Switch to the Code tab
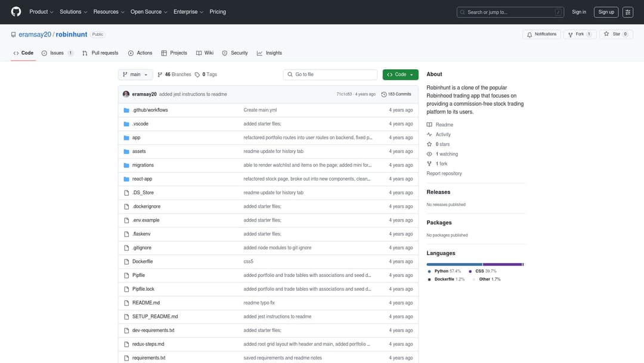 click(23, 53)
